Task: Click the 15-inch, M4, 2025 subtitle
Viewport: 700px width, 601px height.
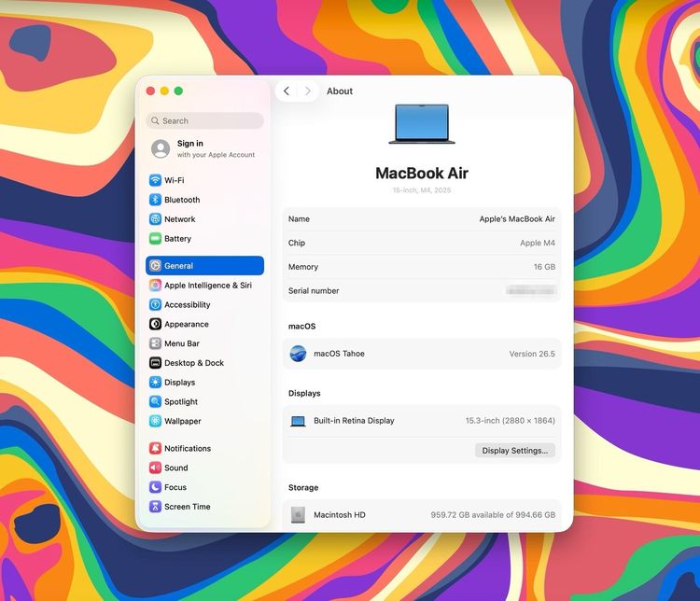Action: (422, 190)
